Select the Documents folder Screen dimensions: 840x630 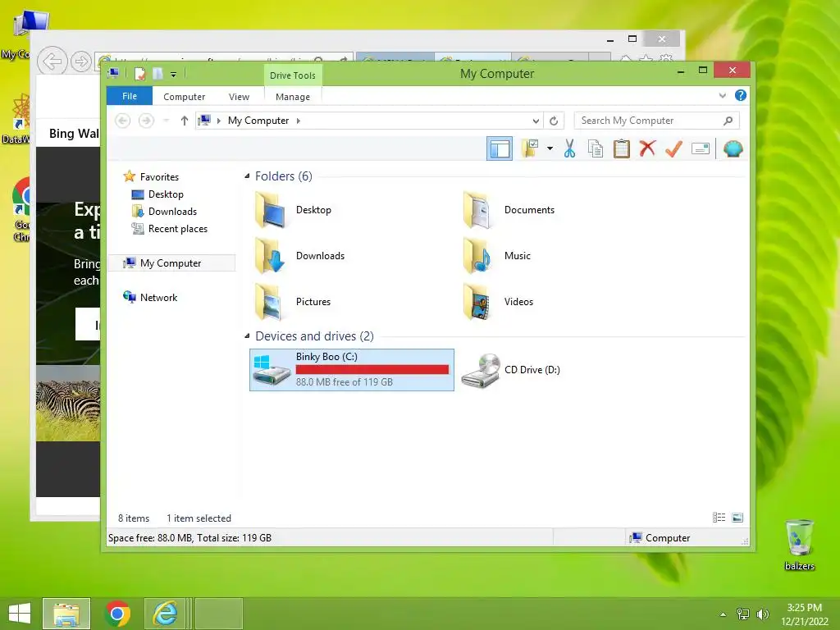[509, 210]
